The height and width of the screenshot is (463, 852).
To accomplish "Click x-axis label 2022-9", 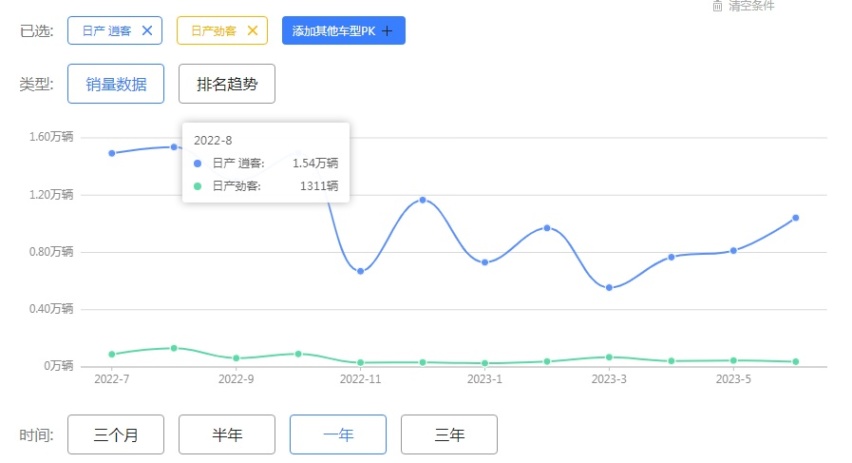I will coord(236,379).
